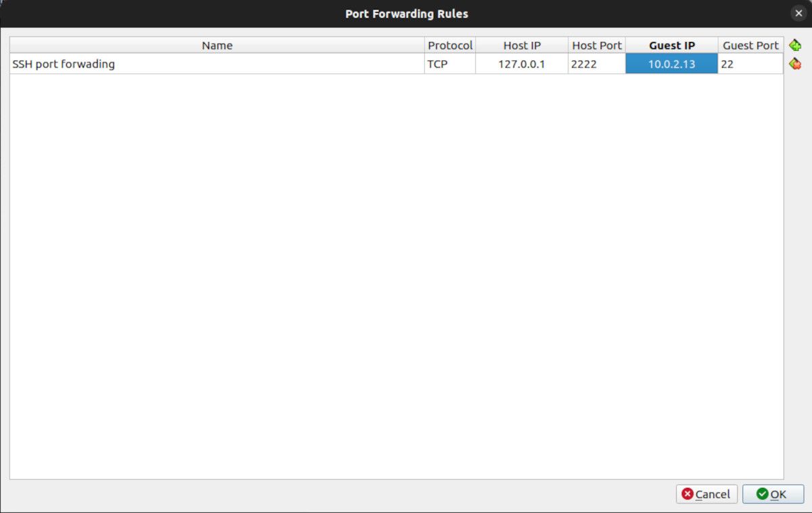Screen dimensions: 812x513
Task: Cancel the port forwarding dialog
Action: 706,494
